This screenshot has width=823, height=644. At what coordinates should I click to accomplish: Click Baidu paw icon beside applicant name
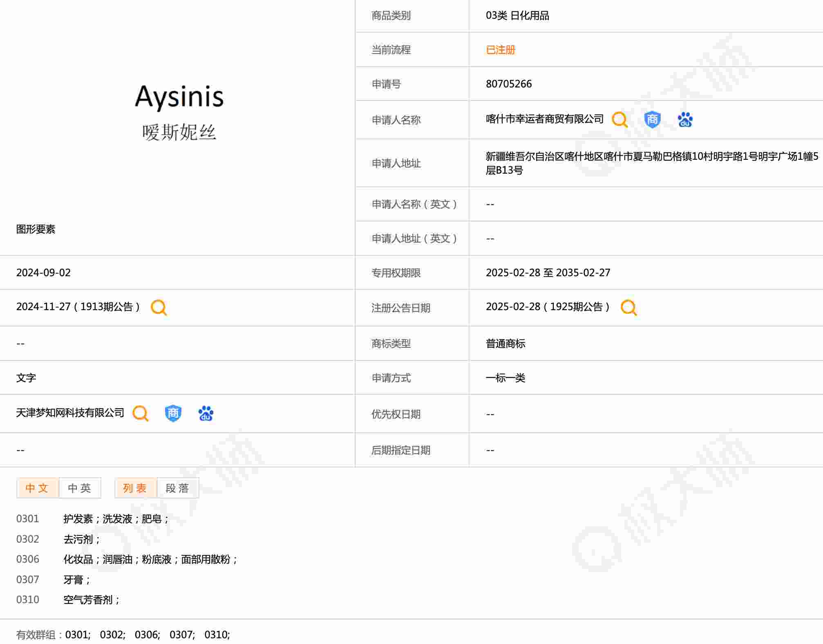[685, 120]
